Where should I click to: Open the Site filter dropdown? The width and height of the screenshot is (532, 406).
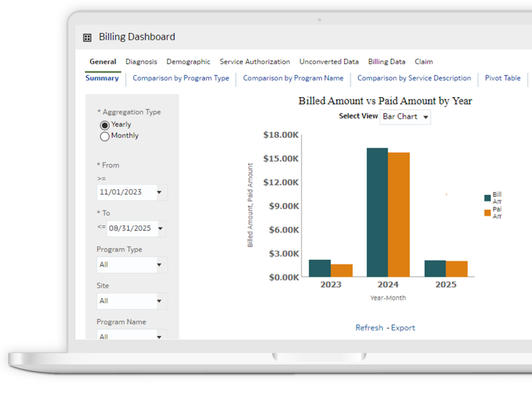click(159, 301)
